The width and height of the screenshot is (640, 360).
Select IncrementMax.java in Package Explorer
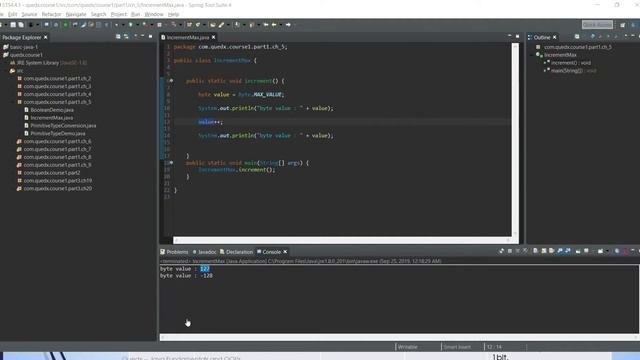point(51,118)
